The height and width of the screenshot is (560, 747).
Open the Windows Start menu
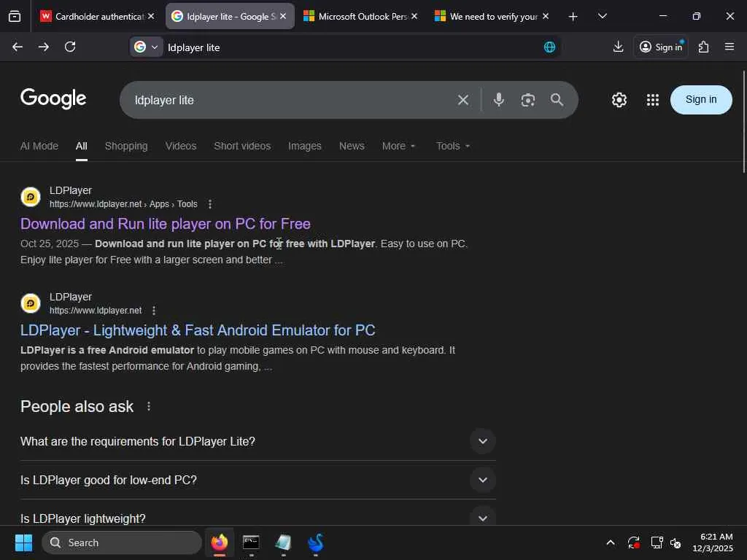click(x=24, y=542)
